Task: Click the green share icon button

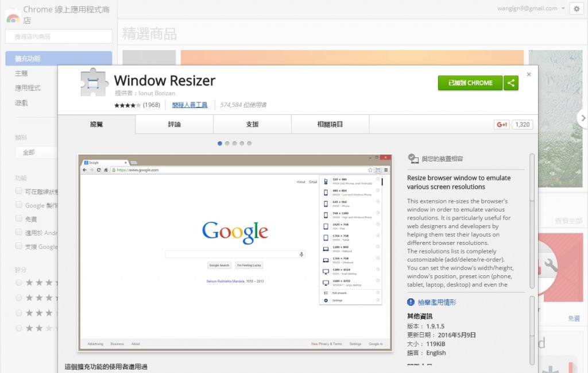Action: 510,83
